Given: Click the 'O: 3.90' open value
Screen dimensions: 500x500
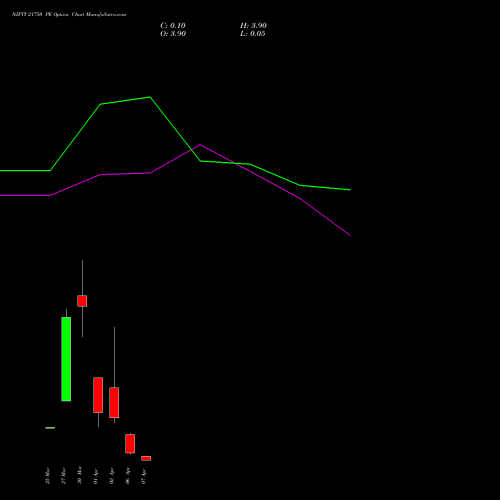Looking at the screenshot, I should [x=173, y=34].
